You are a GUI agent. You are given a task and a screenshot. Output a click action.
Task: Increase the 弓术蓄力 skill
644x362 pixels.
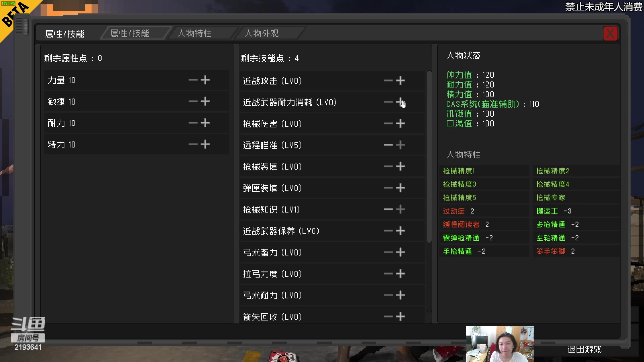pos(400,252)
